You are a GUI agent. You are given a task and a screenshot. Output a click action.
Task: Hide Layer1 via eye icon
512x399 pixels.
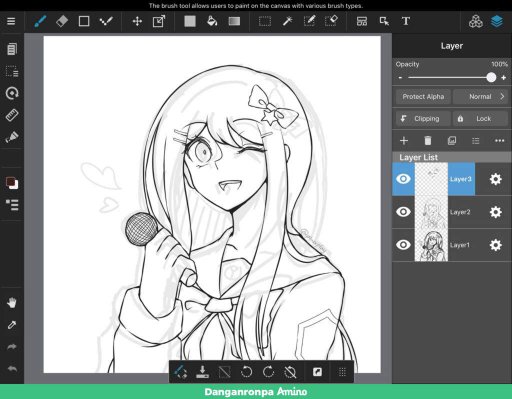[x=403, y=245]
